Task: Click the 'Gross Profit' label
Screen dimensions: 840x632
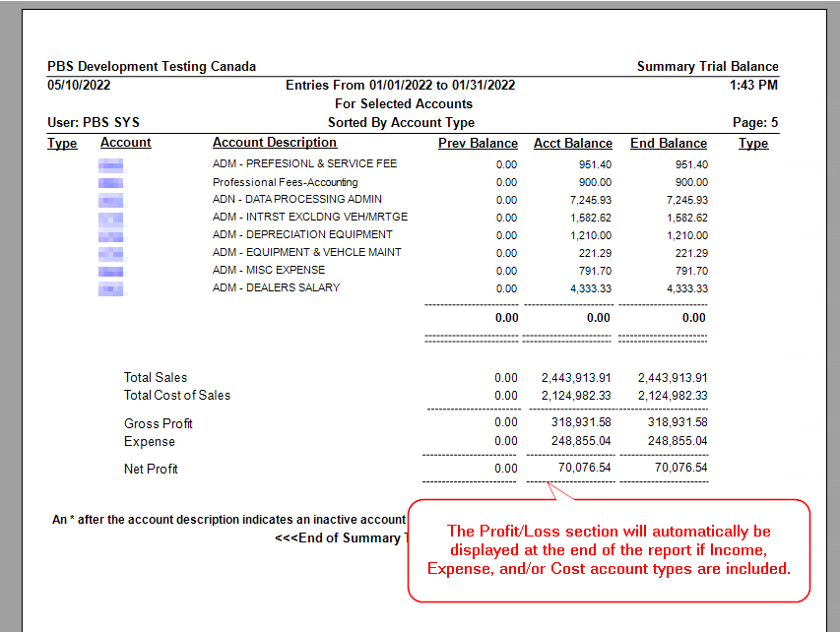Action: 158,423
